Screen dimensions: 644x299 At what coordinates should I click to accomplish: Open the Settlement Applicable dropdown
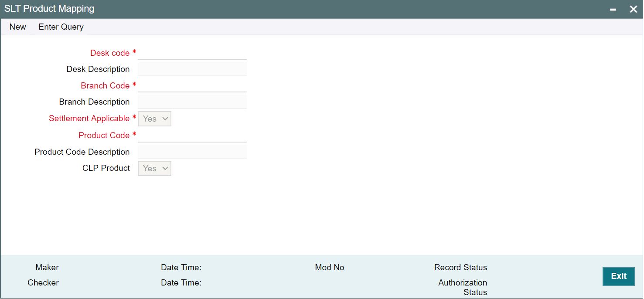tap(155, 119)
